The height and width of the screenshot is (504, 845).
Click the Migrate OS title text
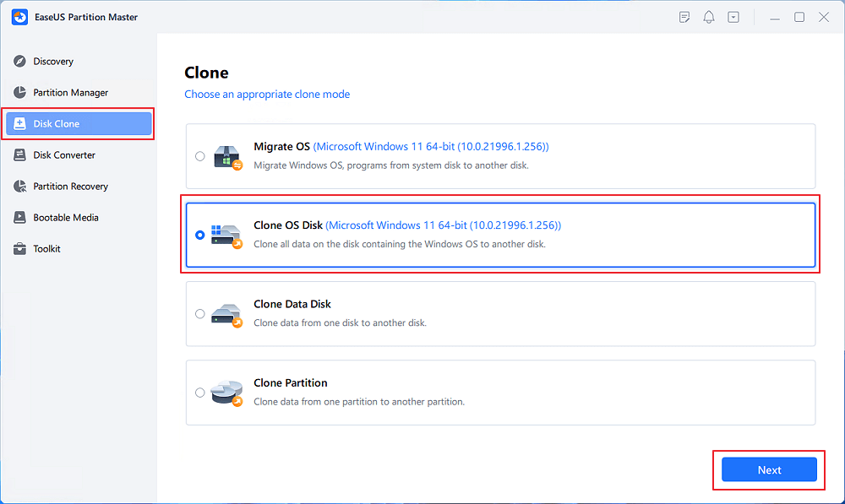[281, 146]
